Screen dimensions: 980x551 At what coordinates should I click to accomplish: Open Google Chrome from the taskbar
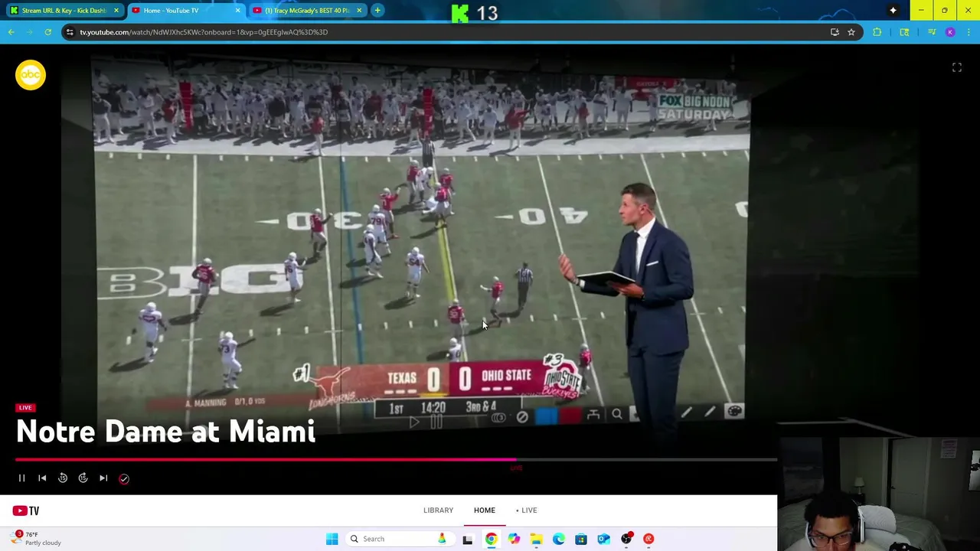[491, 539]
